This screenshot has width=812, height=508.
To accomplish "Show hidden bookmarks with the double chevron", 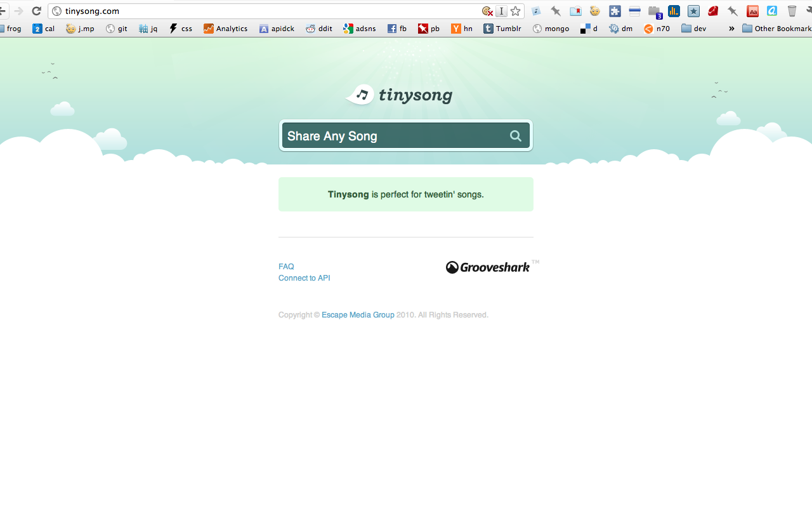I will coord(731,29).
